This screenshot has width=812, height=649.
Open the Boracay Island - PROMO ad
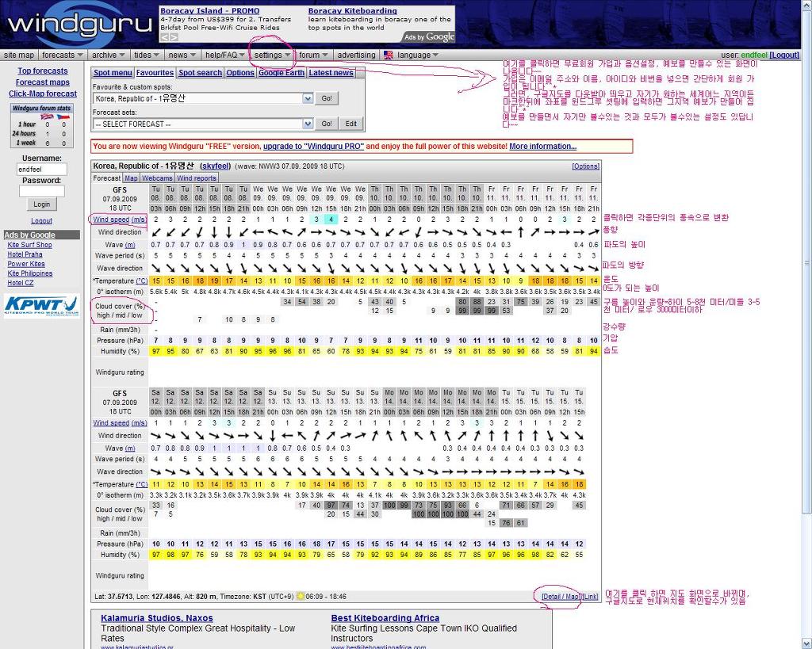(x=209, y=10)
